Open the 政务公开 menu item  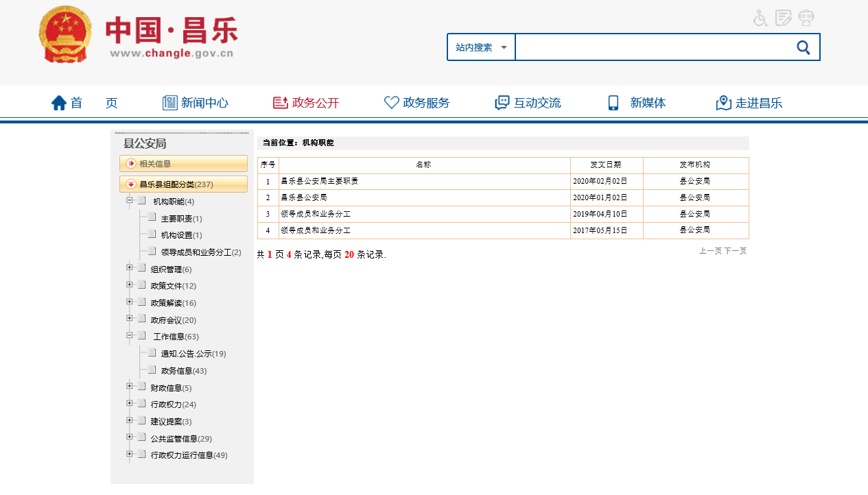[306, 103]
